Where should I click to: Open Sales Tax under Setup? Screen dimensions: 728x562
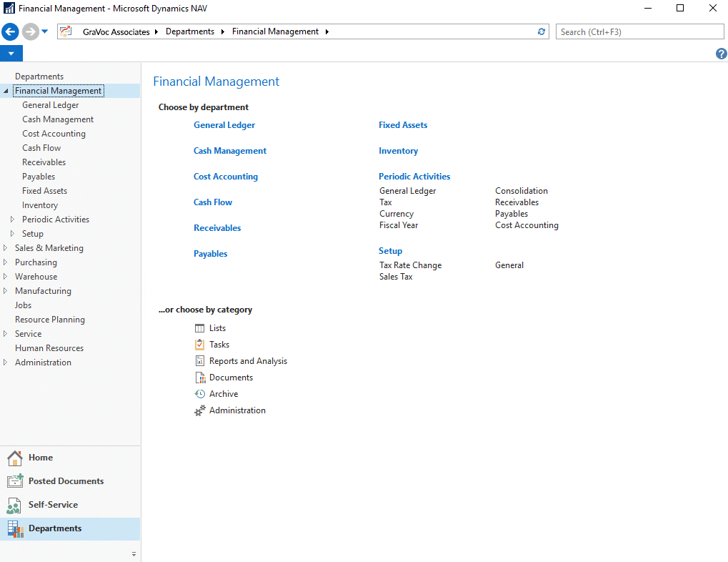[x=396, y=277]
